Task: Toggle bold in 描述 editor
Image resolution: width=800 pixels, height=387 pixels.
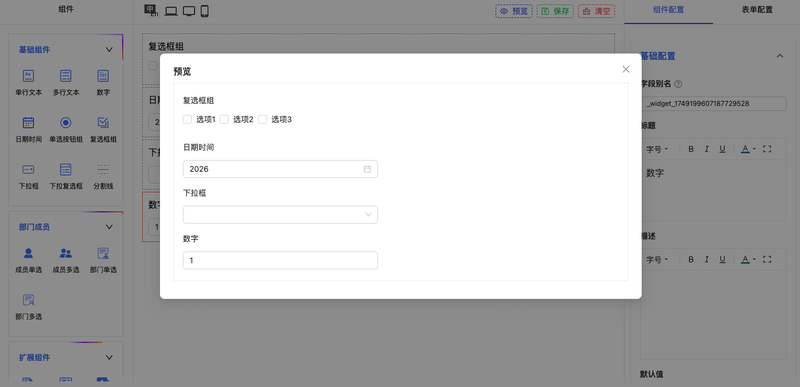Action: point(691,260)
